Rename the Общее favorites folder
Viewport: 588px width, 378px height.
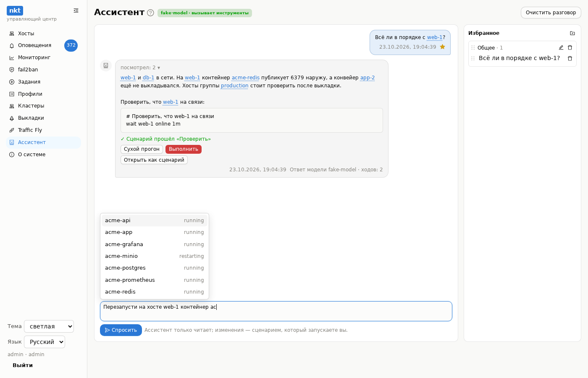(x=561, y=47)
